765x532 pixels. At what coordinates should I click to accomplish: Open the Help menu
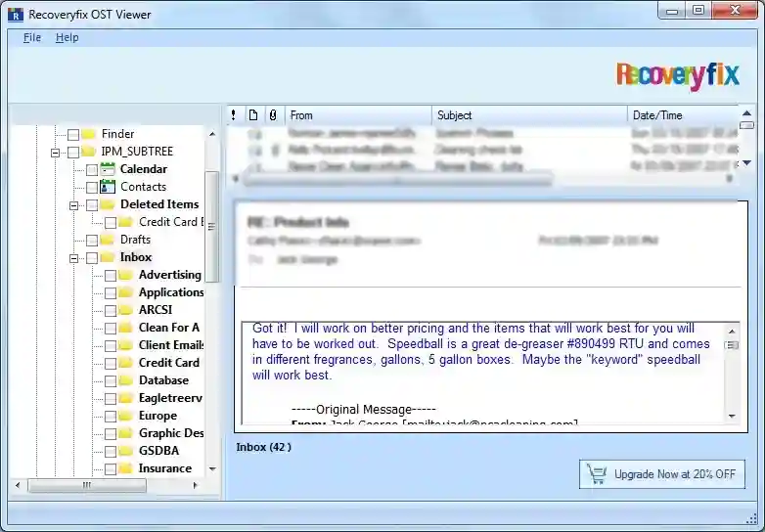pyautogui.click(x=67, y=37)
